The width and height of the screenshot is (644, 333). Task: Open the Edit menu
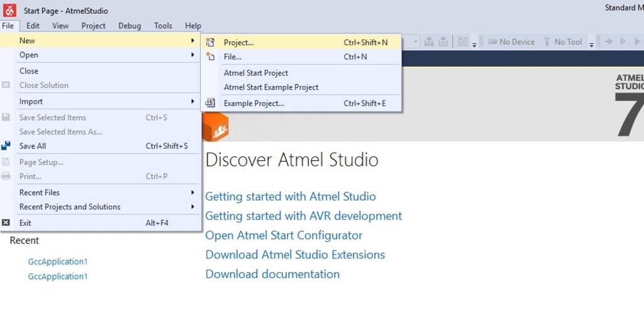pos(33,25)
